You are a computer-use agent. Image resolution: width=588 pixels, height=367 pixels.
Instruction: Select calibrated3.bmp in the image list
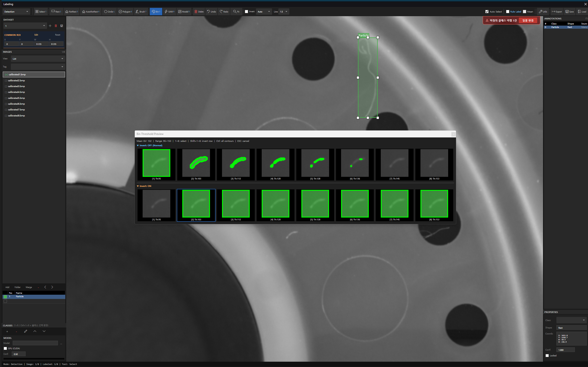[x=34, y=86]
